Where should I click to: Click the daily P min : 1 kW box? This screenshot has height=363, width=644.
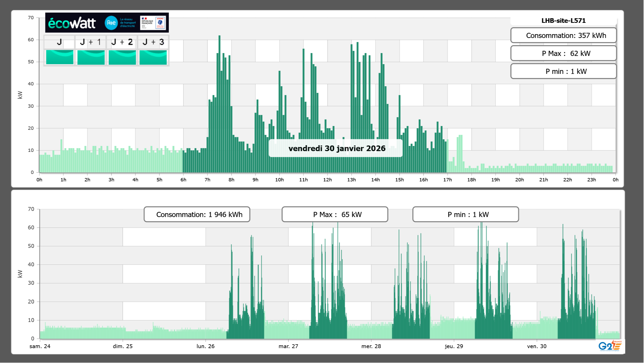pyautogui.click(x=563, y=71)
